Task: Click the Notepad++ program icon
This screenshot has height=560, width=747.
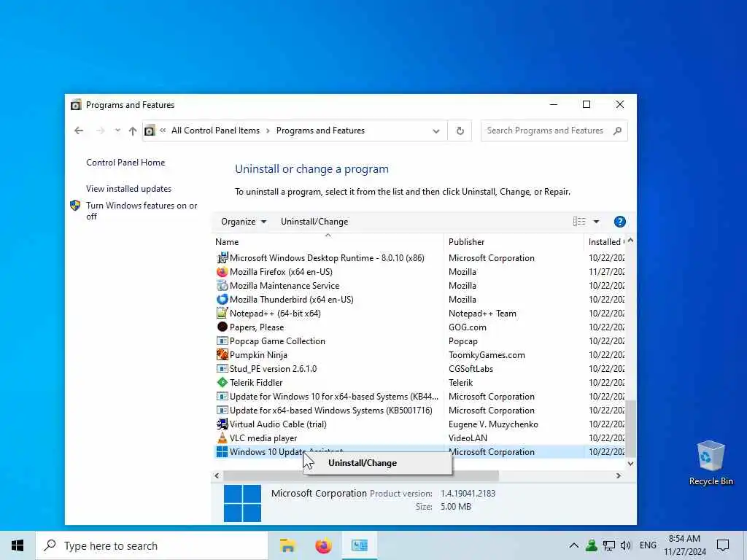Action: point(222,314)
